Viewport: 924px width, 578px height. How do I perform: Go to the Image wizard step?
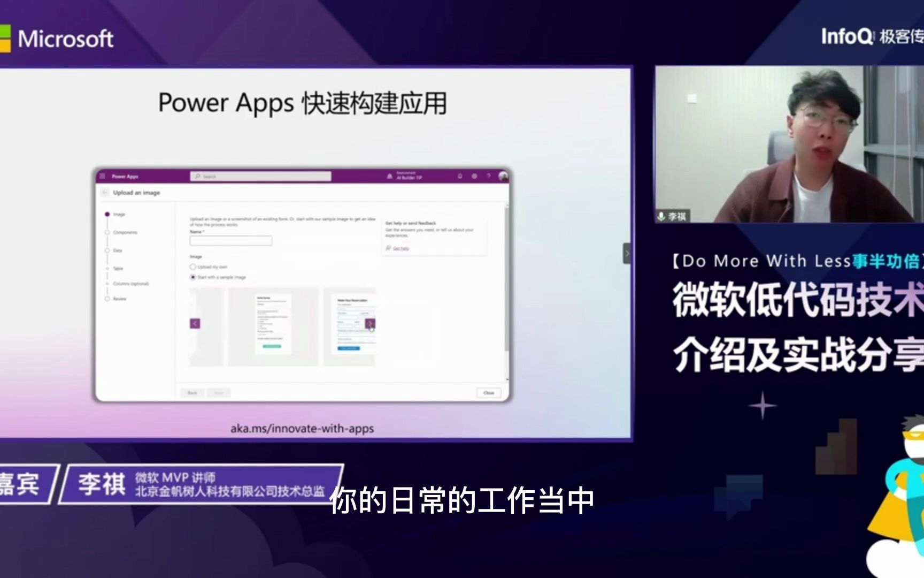(115, 214)
